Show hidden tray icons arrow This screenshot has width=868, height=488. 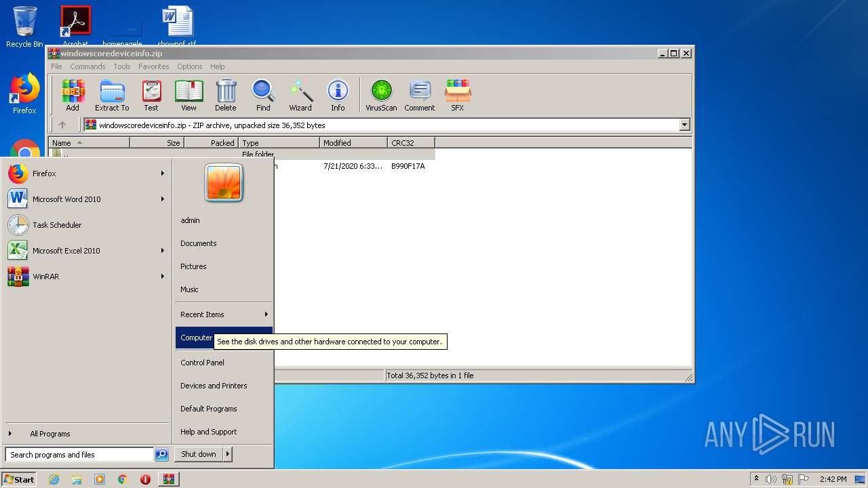[756, 479]
